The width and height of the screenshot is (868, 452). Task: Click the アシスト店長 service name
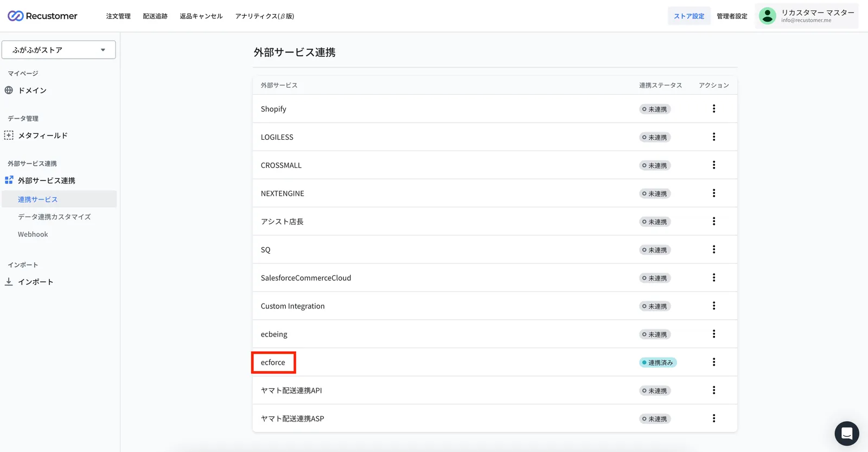pyautogui.click(x=282, y=222)
